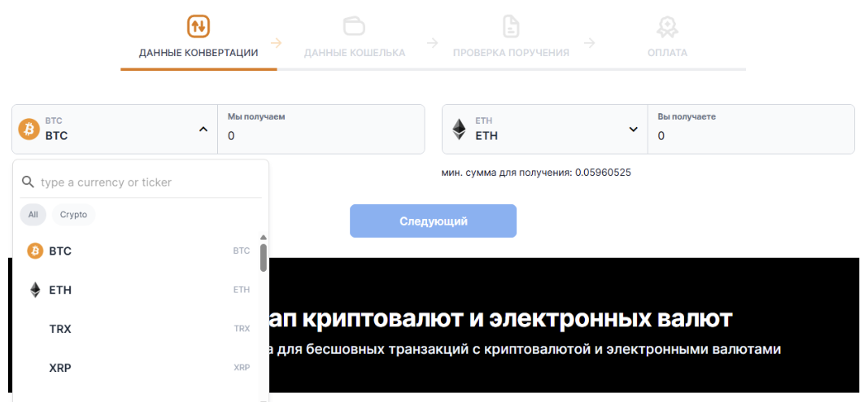Select the Crypto filter chip
Screen dimensions: 868x402
(74, 215)
